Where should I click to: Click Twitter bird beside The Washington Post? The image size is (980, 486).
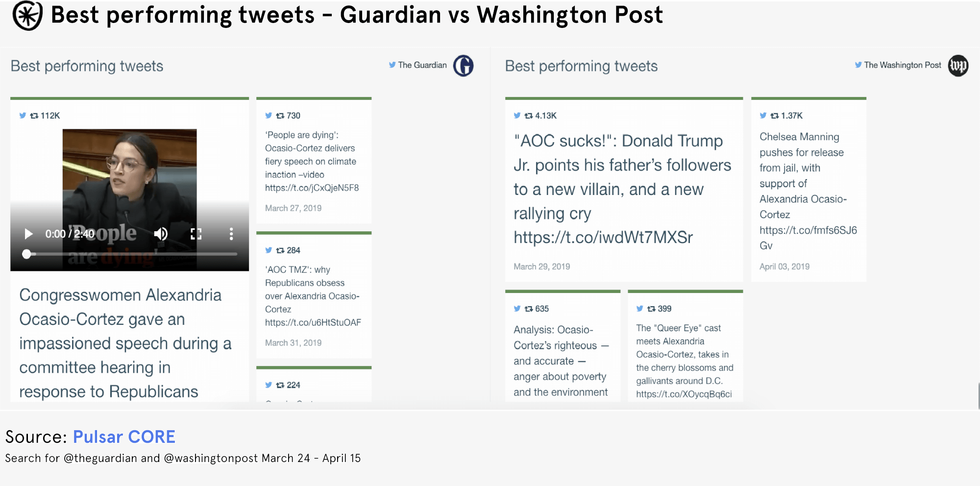click(858, 65)
